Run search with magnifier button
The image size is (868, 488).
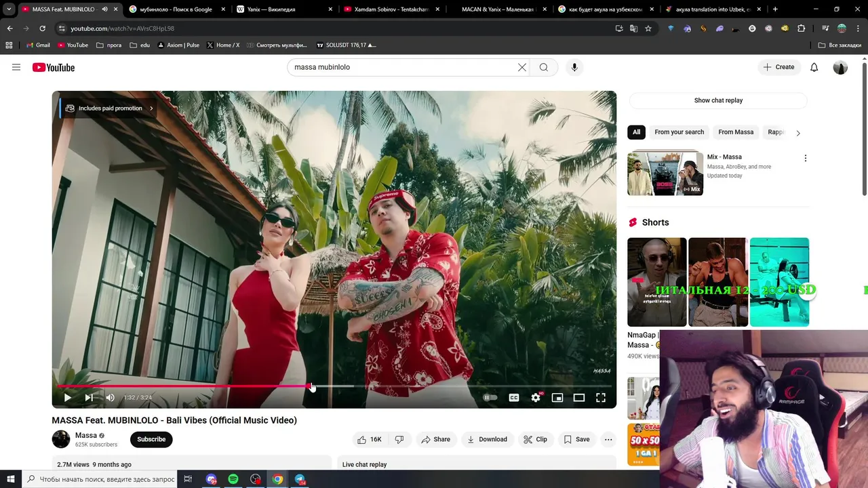[544, 67]
